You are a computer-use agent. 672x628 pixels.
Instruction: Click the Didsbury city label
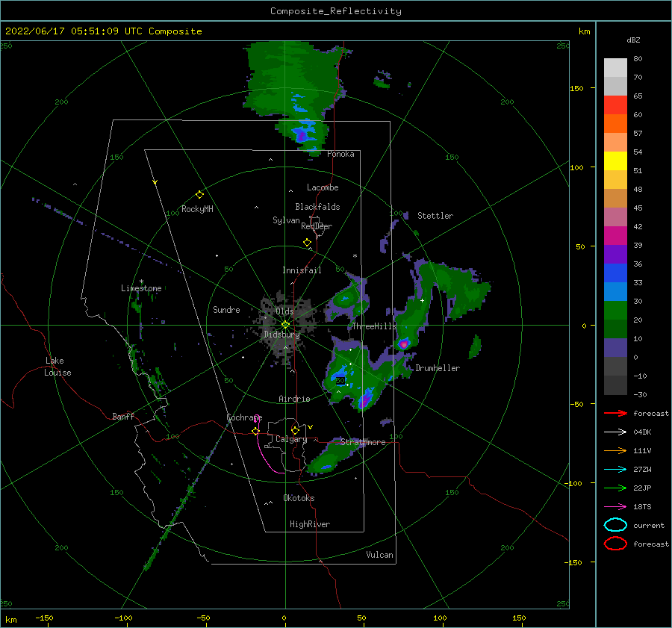tap(281, 335)
